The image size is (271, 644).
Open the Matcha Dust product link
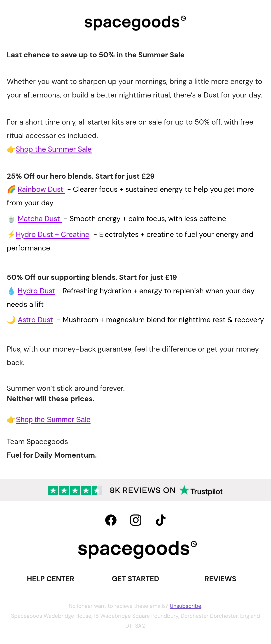click(40, 219)
